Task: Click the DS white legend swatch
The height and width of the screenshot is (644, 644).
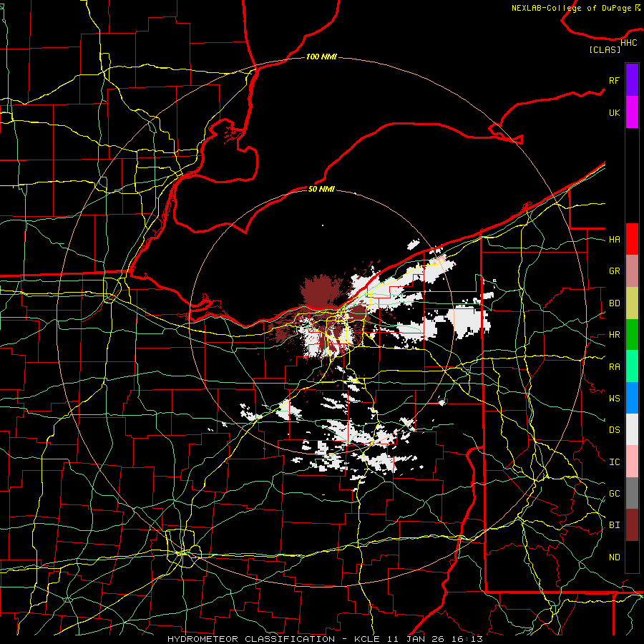Action: click(x=632, y=429)
